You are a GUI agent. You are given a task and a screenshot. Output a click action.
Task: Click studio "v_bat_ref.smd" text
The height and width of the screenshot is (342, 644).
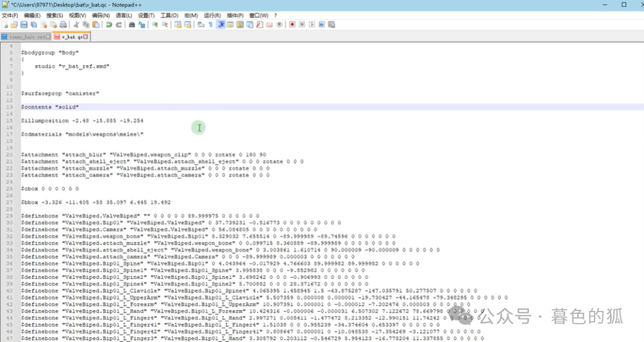click(72, 66)
